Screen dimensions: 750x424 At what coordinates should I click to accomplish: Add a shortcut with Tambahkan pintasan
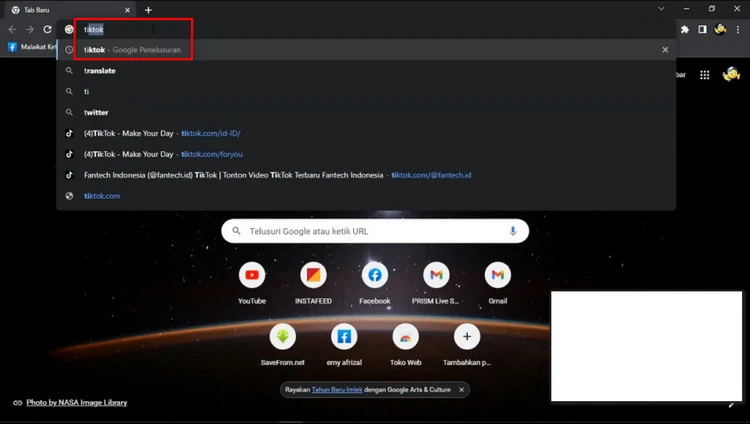[467, 345]
